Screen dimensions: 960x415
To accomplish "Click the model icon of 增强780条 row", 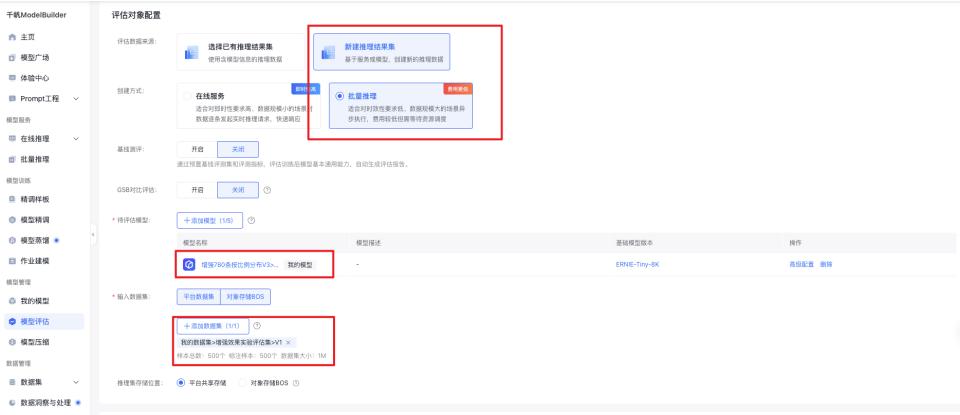I will click(x=189, y=264).
